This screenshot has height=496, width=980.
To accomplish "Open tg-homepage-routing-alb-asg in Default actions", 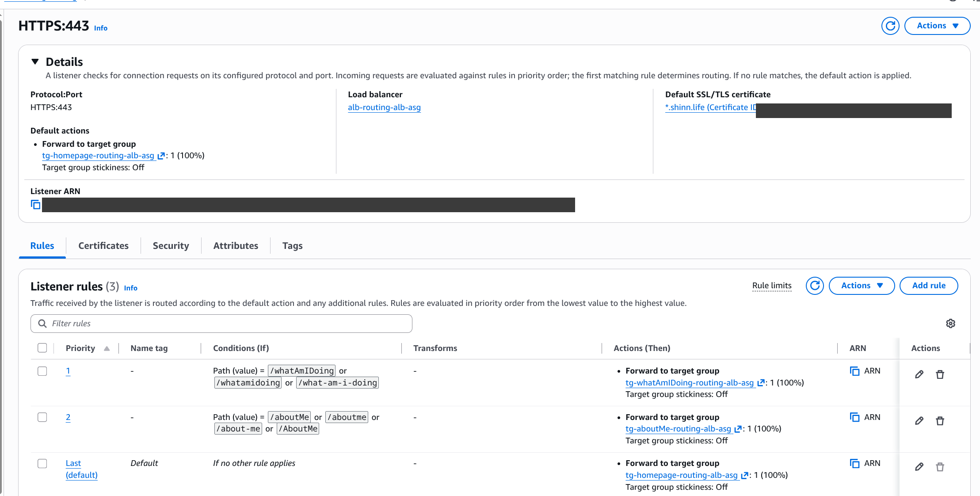I will (98, 156).
